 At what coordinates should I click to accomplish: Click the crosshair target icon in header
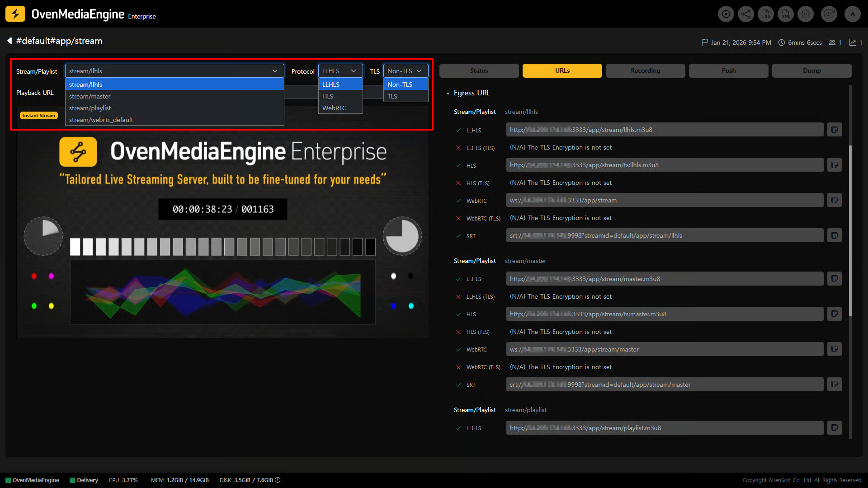click(726, 14)
